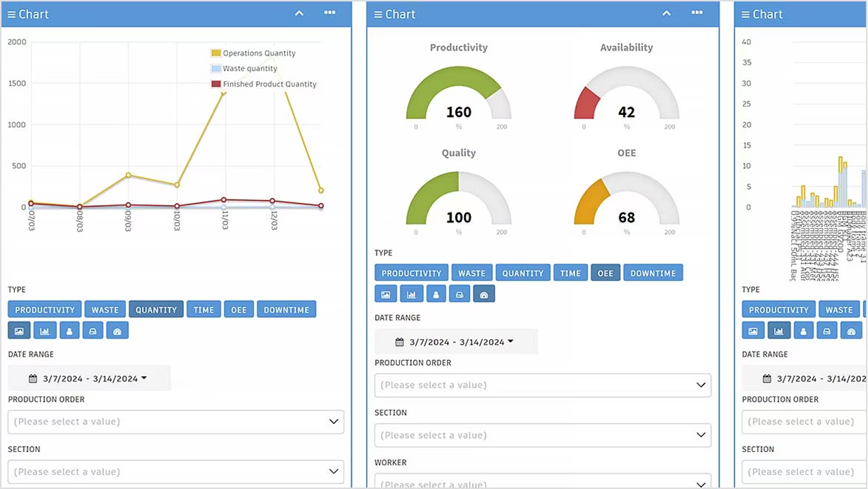The height and width of the screenshot is (489, 868).
Task: Click TIME button in the gauge panel
Action: pos(570,273)
